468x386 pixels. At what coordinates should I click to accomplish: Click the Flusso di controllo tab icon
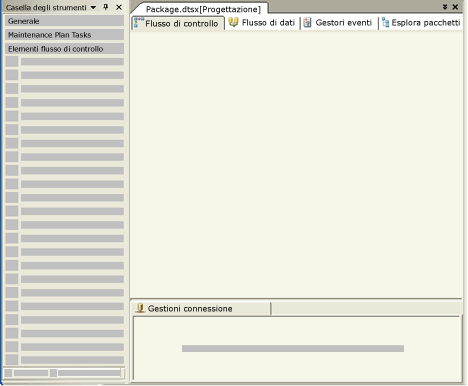139,22
